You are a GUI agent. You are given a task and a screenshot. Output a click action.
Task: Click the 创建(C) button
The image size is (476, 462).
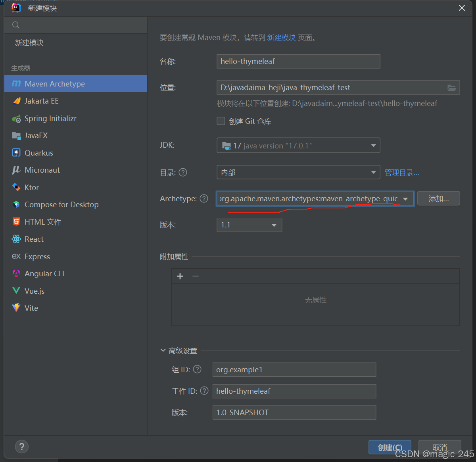[390, 447]
